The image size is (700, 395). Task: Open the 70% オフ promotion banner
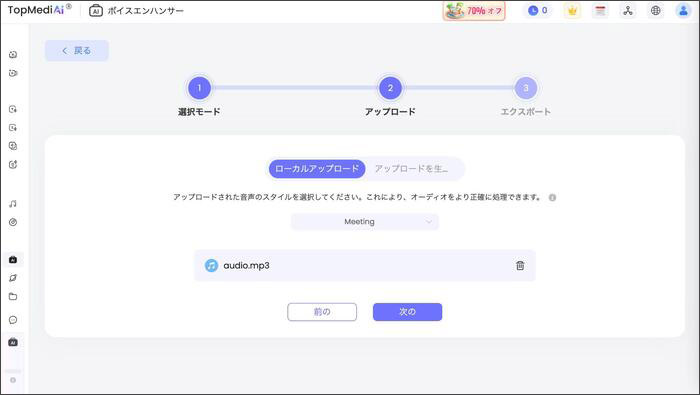[474, 11]
